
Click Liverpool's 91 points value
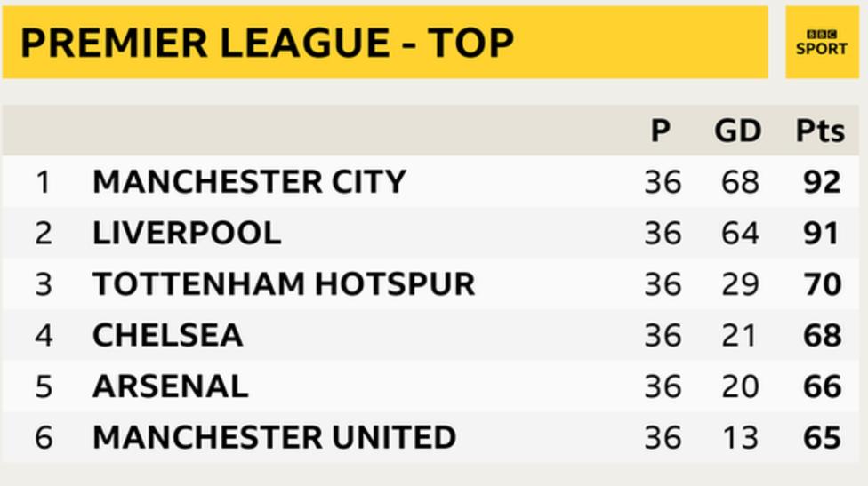(822, 234)
